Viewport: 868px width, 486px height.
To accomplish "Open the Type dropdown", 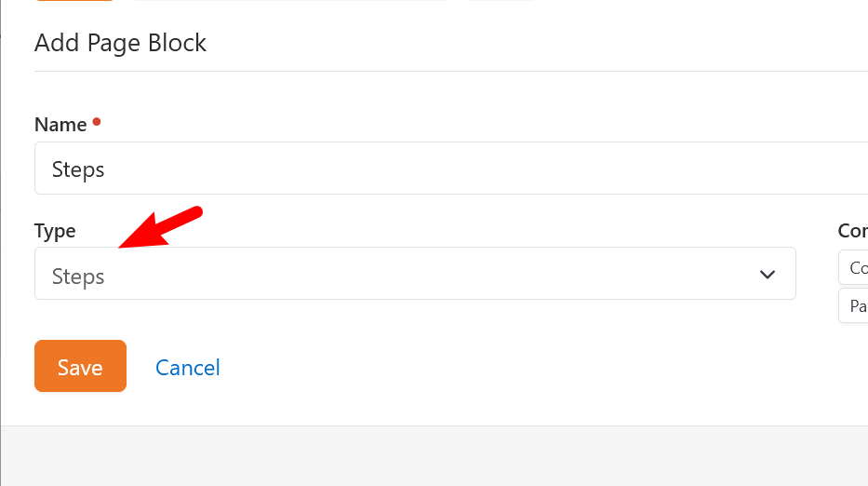I will 414,274.
